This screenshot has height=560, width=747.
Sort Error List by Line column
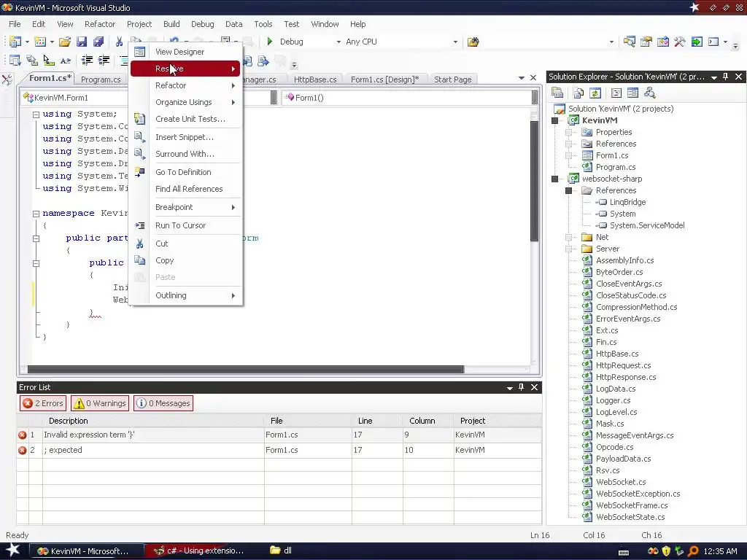click(377, 421)
